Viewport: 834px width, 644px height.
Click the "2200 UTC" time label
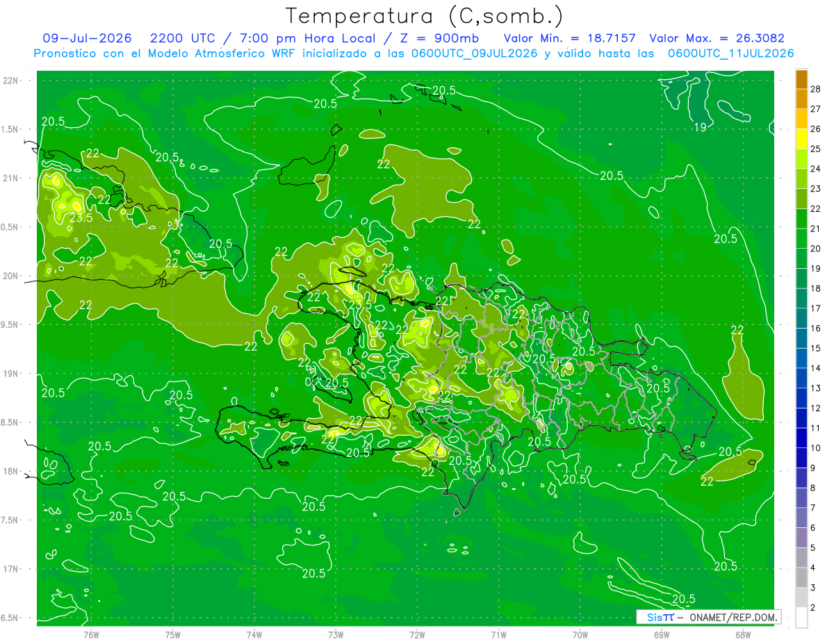pos(184,38)
